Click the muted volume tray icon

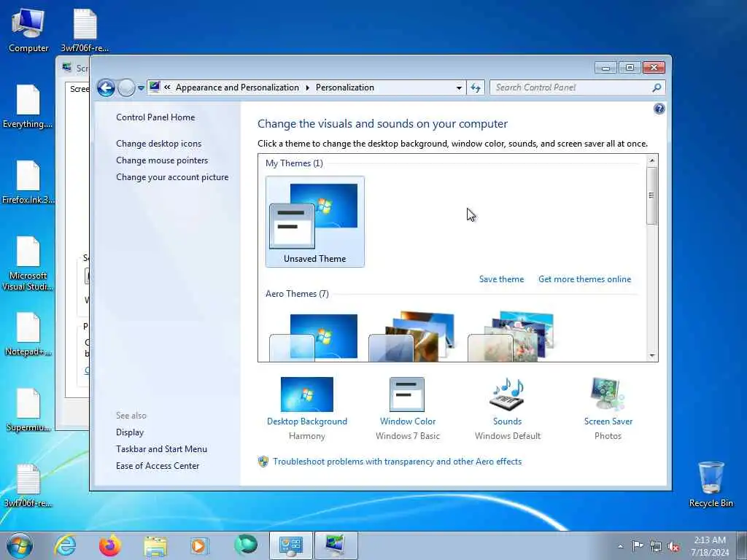tap(673, 546)
